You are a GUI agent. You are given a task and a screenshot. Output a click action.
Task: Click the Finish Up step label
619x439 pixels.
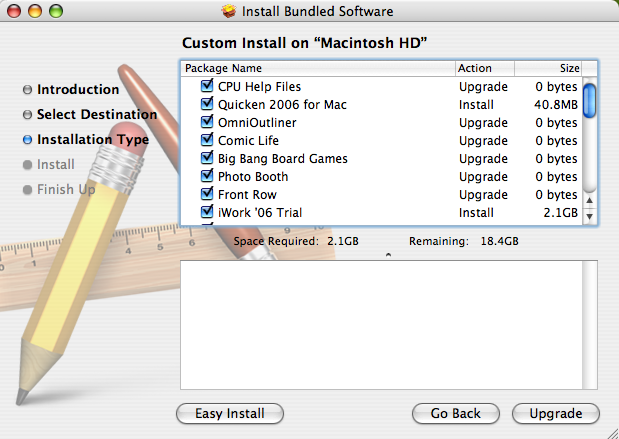coord(66,189)
